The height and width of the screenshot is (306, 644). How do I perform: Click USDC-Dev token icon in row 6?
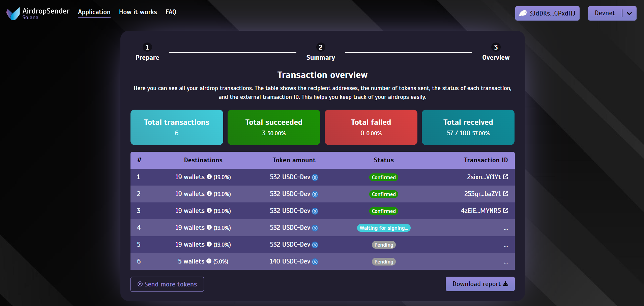[x=315, y=262]
